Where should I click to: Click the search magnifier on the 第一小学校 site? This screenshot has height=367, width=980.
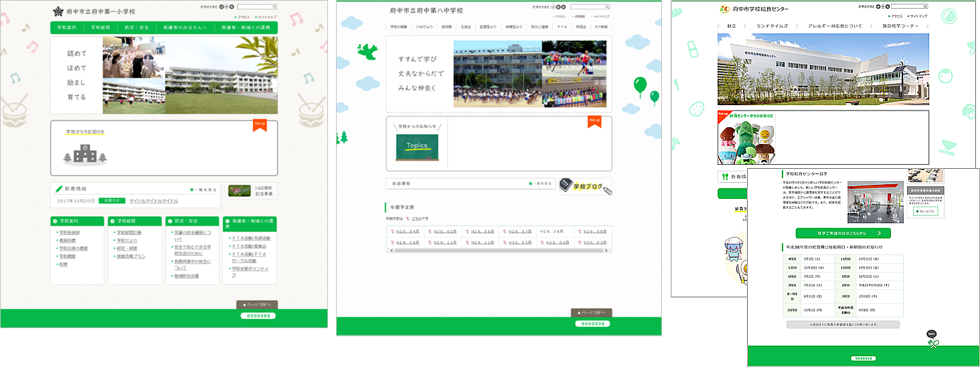[274, 7]
